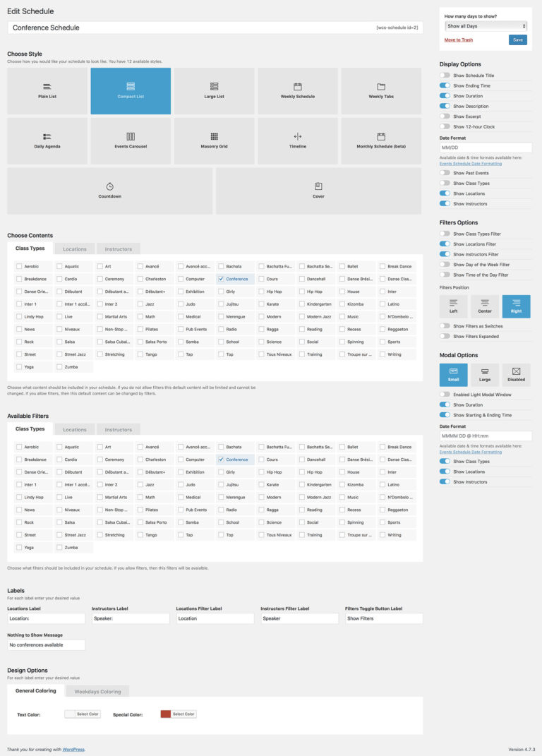Click the Move to Trash link
This screenshot has height=756, width=542.
point(459,40)
